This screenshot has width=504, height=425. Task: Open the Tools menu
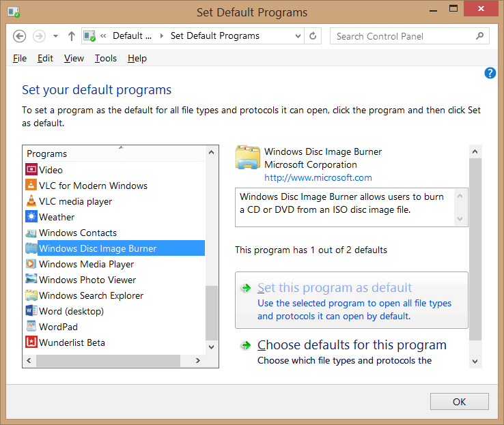click(105, 59)
